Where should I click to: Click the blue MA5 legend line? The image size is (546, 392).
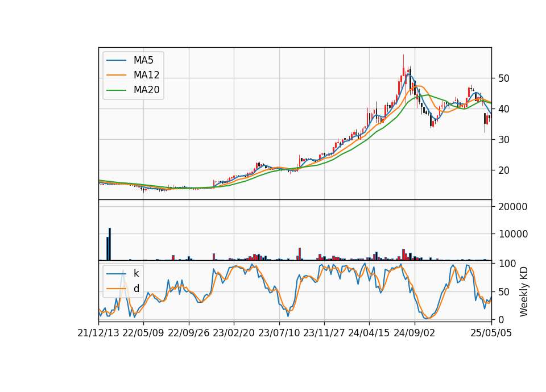(116, 60)
